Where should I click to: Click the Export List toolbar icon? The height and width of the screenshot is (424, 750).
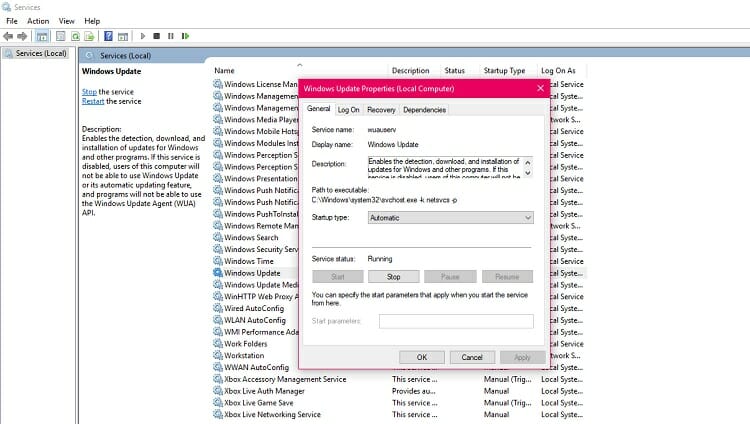click(89, 36)
